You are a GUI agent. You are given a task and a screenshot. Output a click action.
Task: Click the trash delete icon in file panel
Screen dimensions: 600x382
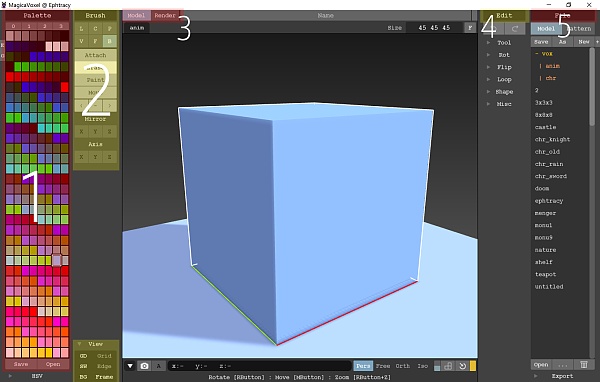pos(584,364)
